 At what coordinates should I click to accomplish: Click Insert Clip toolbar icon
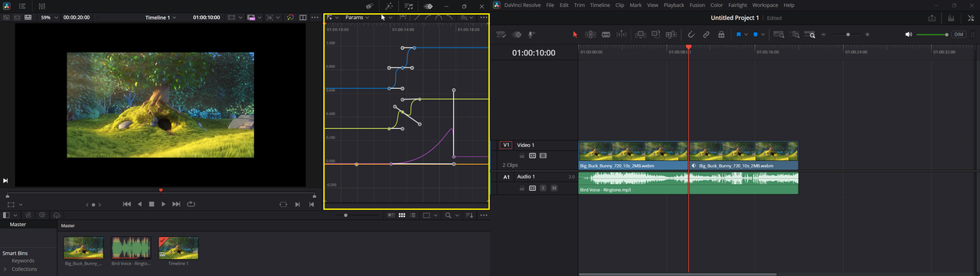(640, 34)
